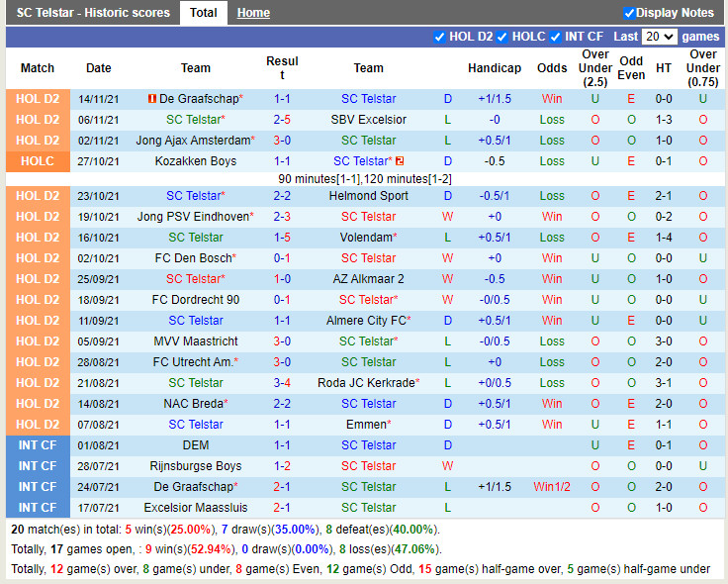Click the 2-5 result on 06/11/21
The width and height of the screenshot is (728, 584).
coord(282,120)
